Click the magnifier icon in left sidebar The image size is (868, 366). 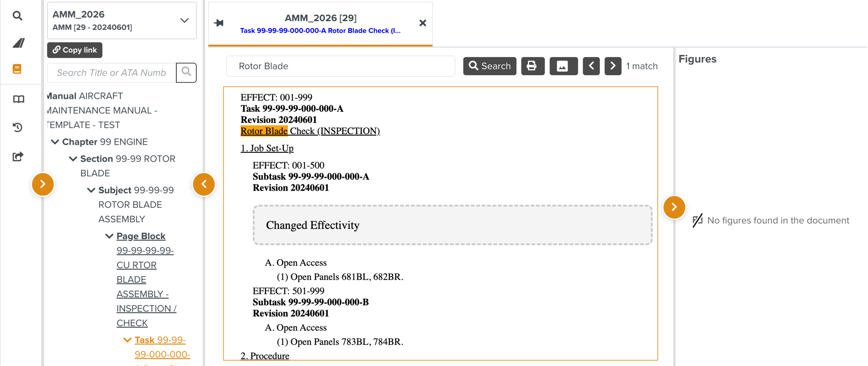pyautogui.click(x=17, y=16)
